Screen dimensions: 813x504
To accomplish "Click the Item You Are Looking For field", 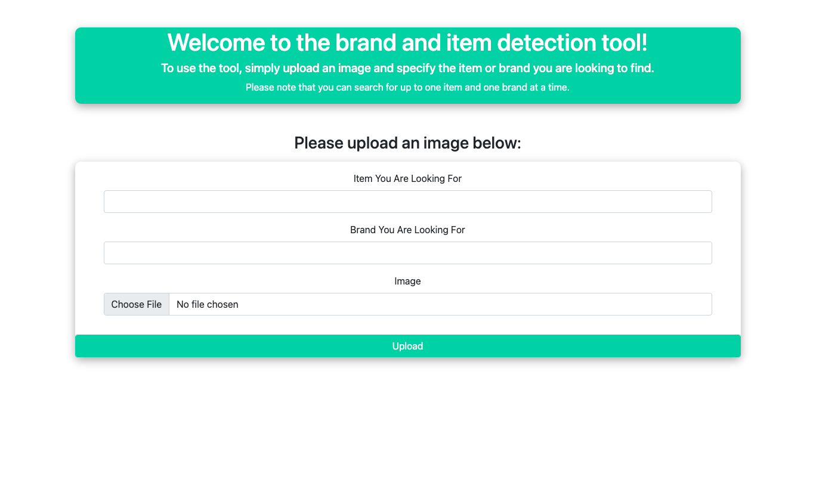I will click(x=407, y=202).
